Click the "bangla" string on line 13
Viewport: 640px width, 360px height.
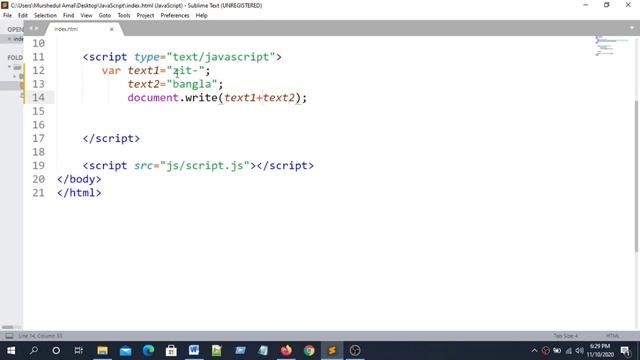191,84
